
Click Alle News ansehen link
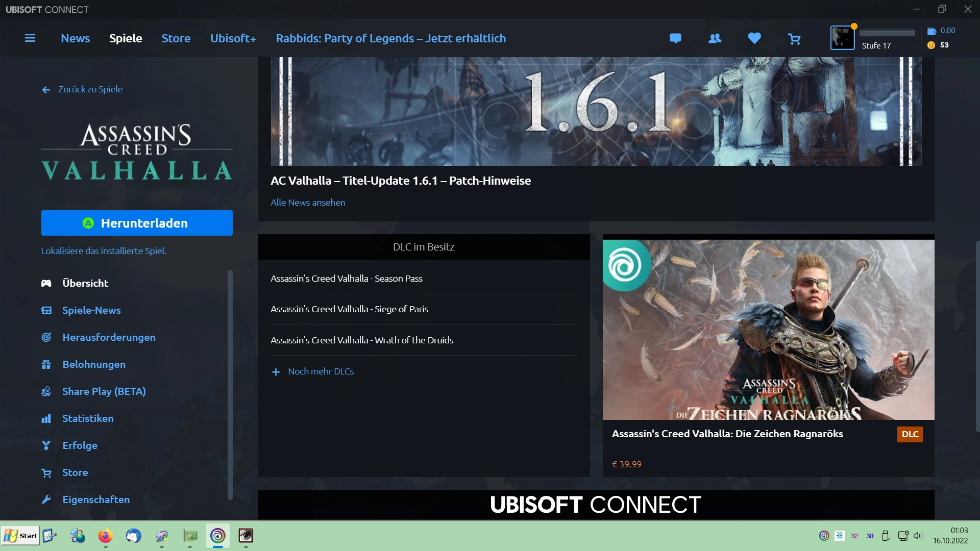(x=308, y=203)
